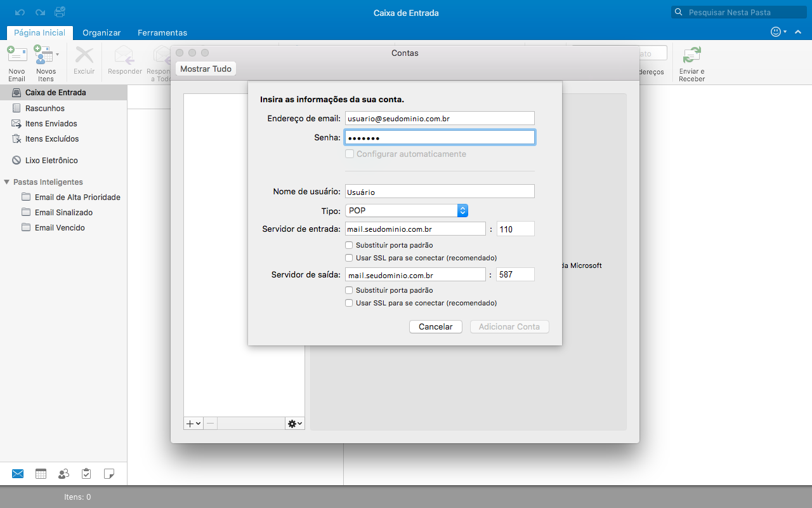Enable SSL for the outgoing server
The width and height of the screenshot is (812, 508).
(x=349, y=304)
